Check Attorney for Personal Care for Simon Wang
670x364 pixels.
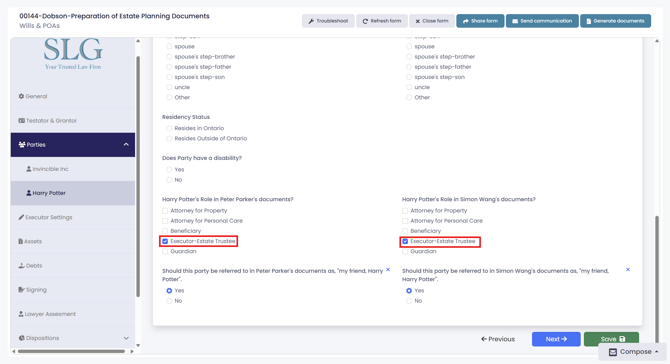(405, 221)
